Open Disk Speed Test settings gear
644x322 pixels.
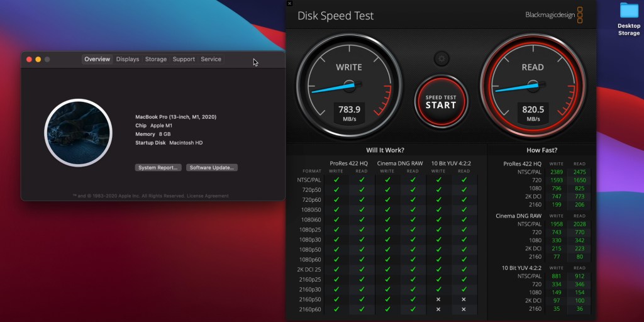(441, 58)
